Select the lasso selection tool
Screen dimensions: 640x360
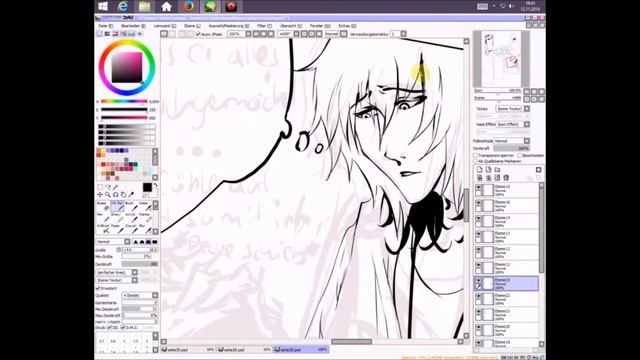(x=108, y=187)
